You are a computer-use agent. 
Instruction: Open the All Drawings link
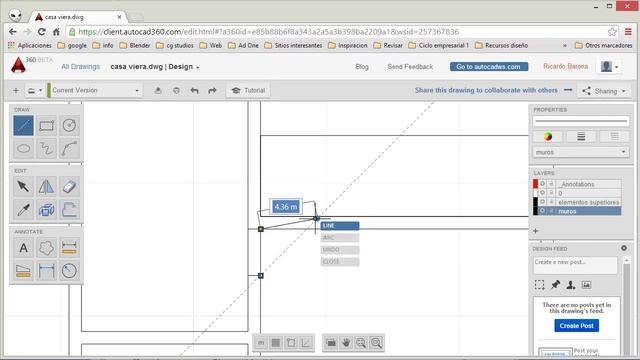click(80, 67)
